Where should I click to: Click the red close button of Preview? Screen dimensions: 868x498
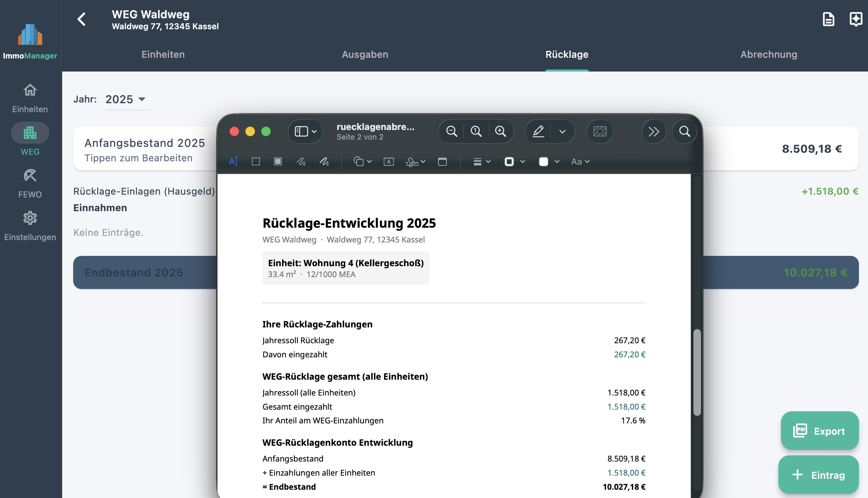click(x=234, y=131)
